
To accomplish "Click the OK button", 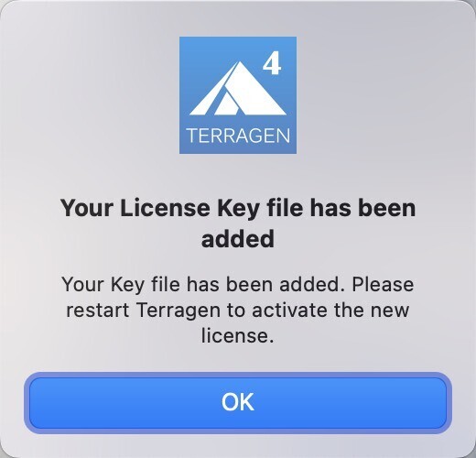I will (x=238, y=403).
